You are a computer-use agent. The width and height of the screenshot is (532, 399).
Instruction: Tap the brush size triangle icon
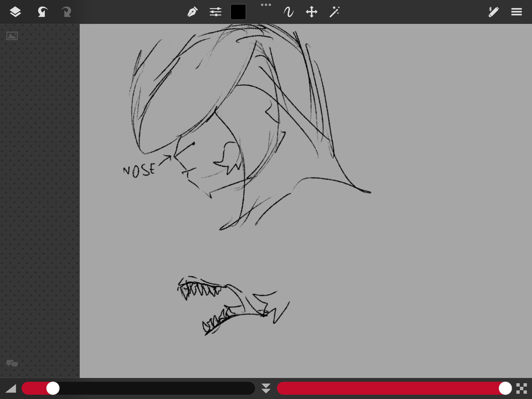pyautogui.click(x=11, y=388)
